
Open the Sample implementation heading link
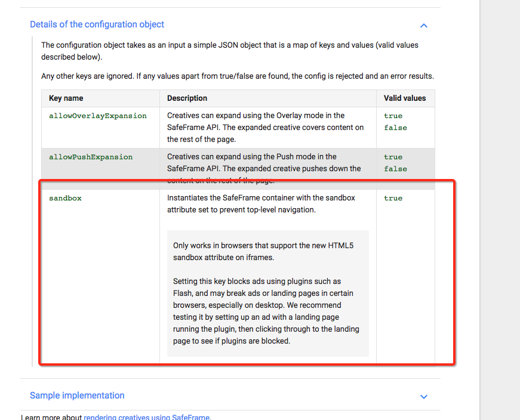click(77, 396)
